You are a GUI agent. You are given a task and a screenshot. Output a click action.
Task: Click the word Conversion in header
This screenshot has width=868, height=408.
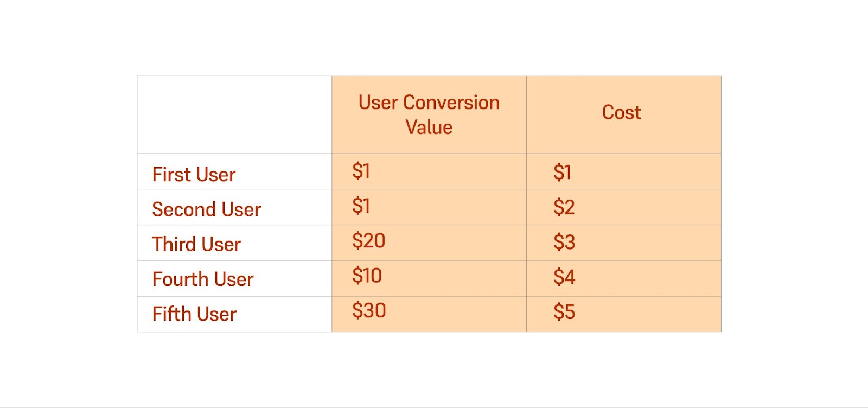tap(451, 103)
